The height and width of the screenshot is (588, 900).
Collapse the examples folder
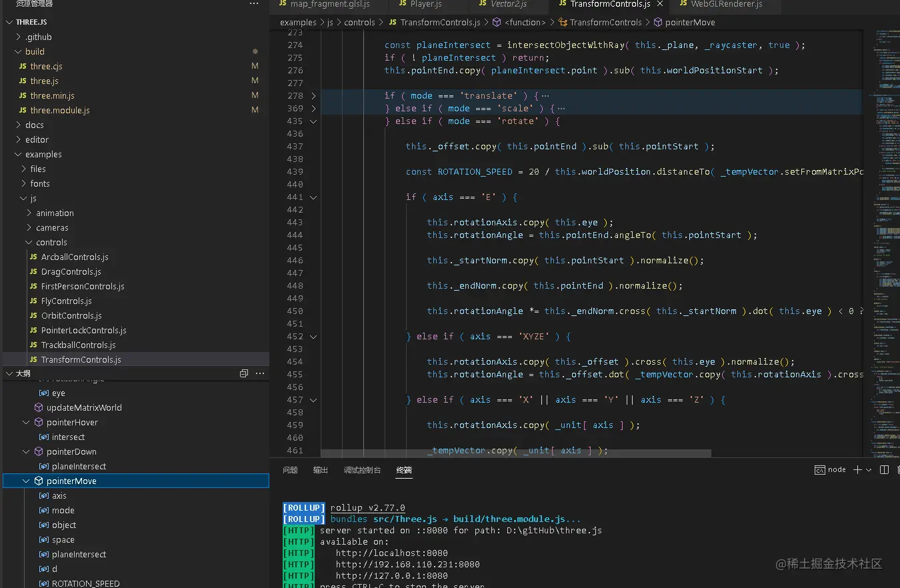19,154
